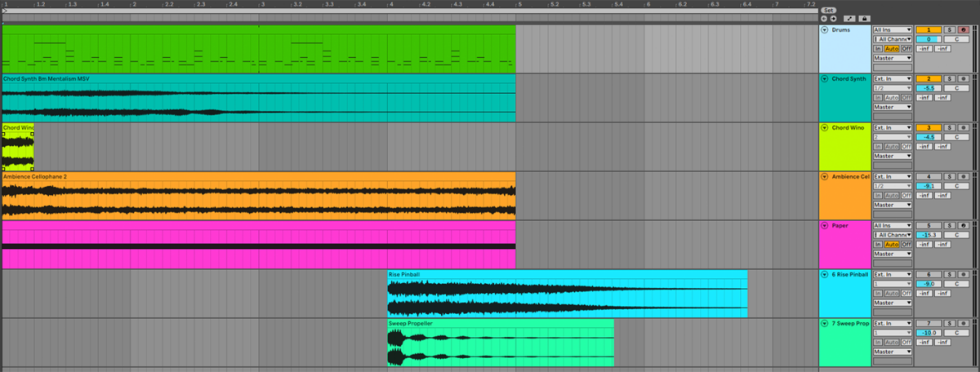Toggle Sweep Prop track activator 7
The width and height of the screenshot is (980, 372).
click(929, 323)
